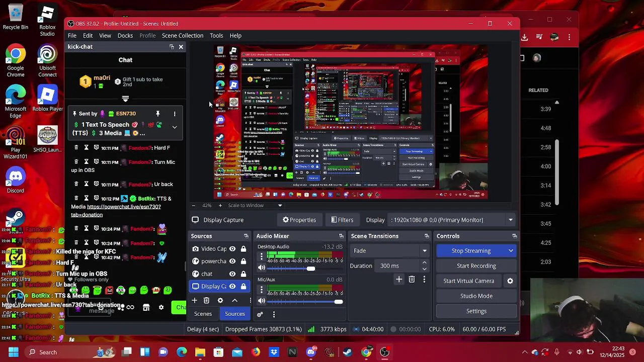
Task: Open the Edit menu
Action: [88, 36]
